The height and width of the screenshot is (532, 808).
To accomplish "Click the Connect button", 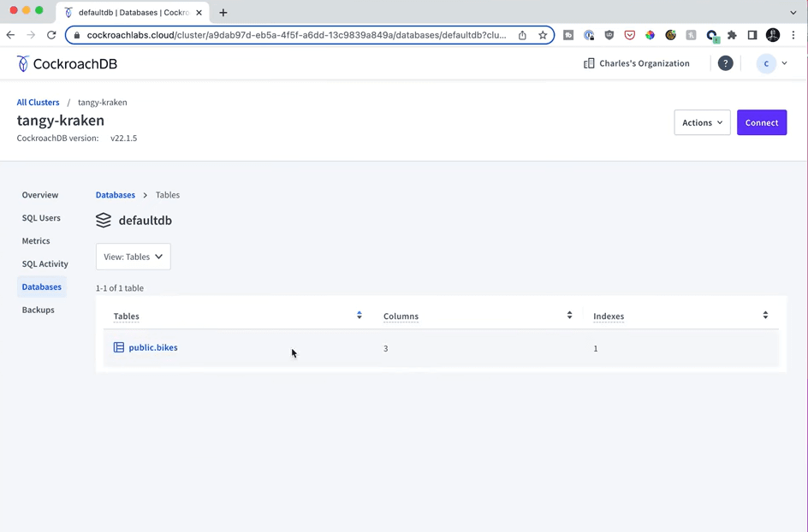I will tap(762, 122).
